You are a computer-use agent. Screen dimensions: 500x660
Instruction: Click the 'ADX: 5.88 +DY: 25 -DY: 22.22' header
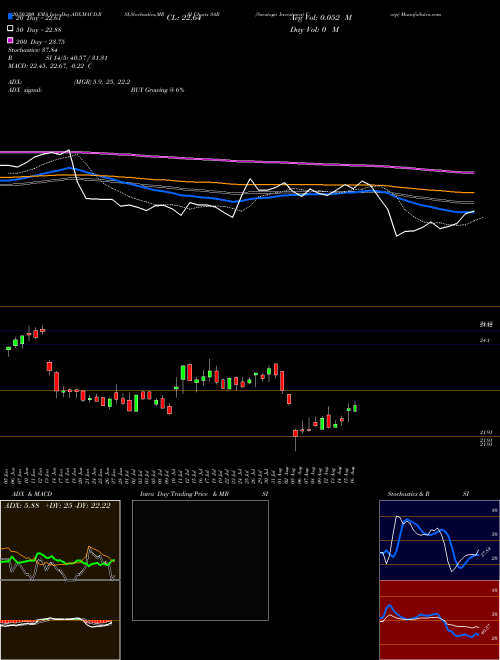(x=57, y=505)
